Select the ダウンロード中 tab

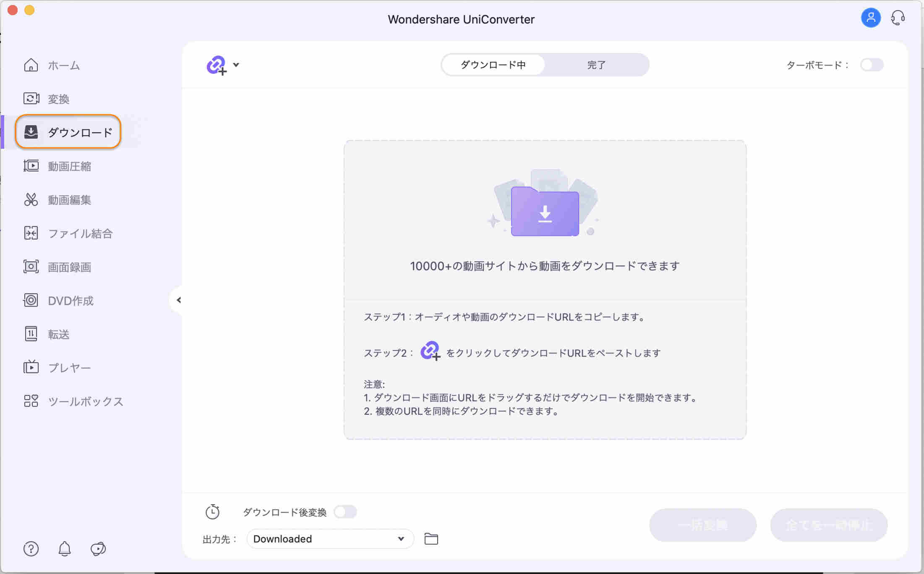[493, 65]
